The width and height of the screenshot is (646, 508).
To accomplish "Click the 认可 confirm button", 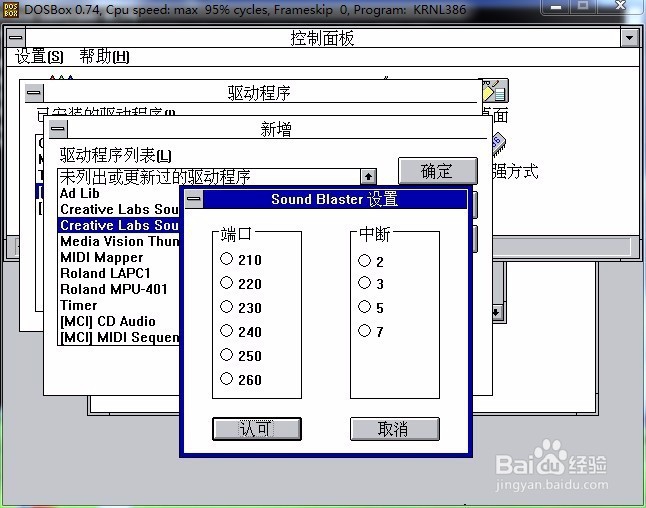I will click(257, 429).
